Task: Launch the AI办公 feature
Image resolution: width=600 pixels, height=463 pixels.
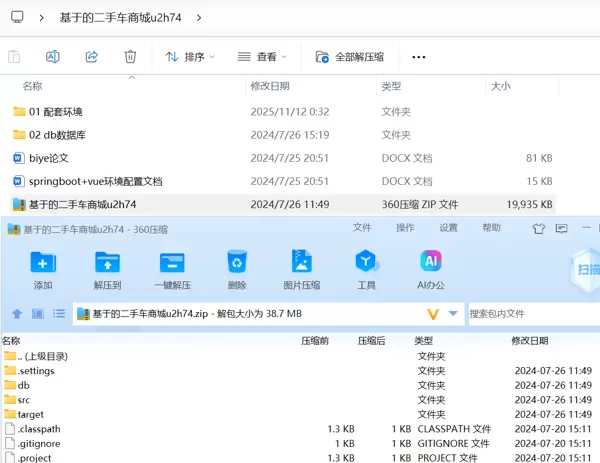Action: click(431, 263)
